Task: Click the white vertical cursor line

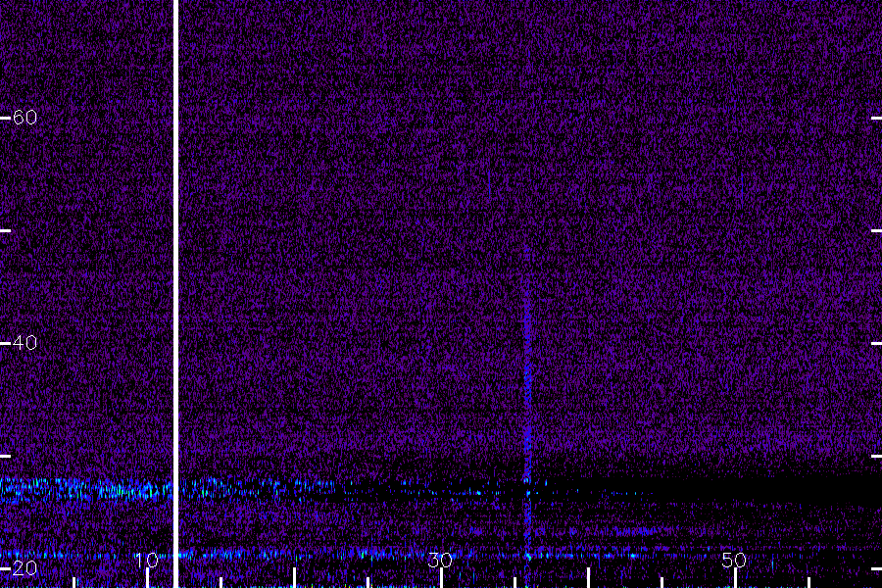Action: pyautogui.click(x=175, y=294)
